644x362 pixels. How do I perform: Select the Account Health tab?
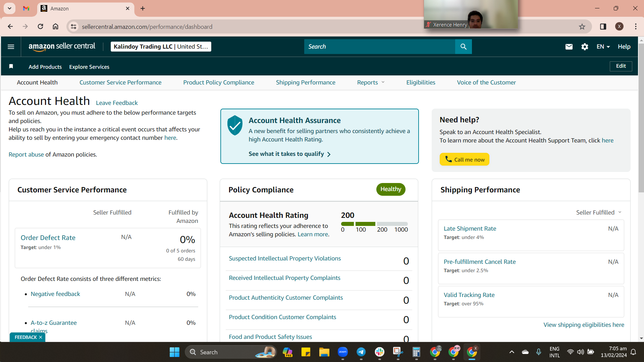click(x=37, y=82)
